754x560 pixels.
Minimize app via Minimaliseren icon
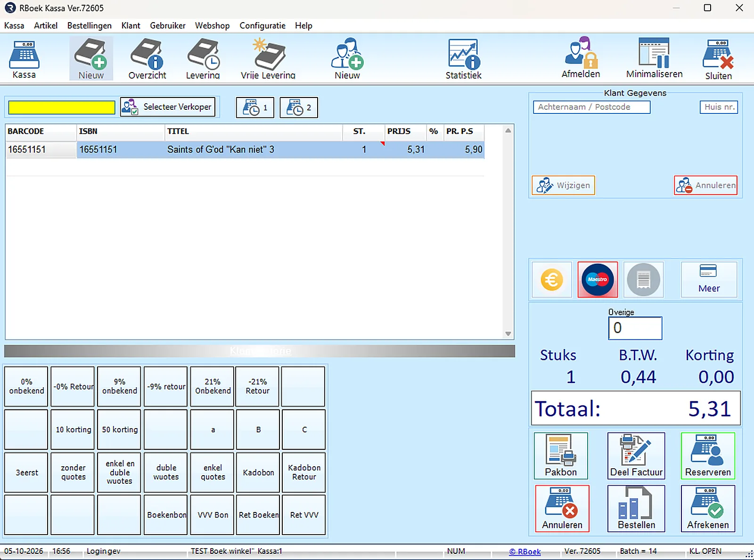[x=654, y=58]
